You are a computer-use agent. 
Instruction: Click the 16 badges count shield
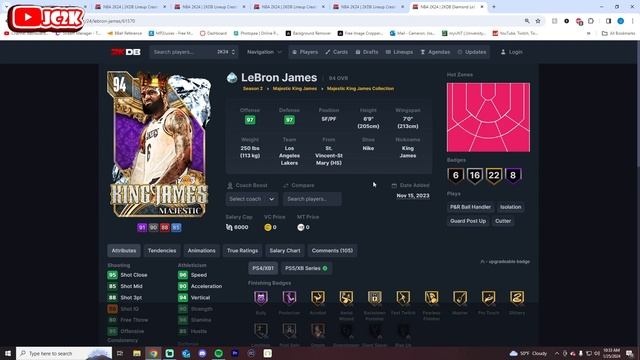pyautogui.click(x=475, y=176)
